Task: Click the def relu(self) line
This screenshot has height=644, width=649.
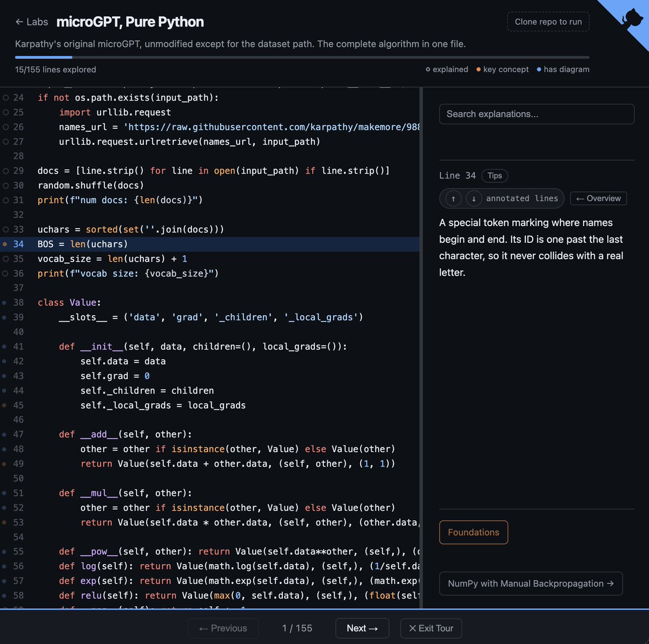Action: pyautogui.click(x=210, y=595)
